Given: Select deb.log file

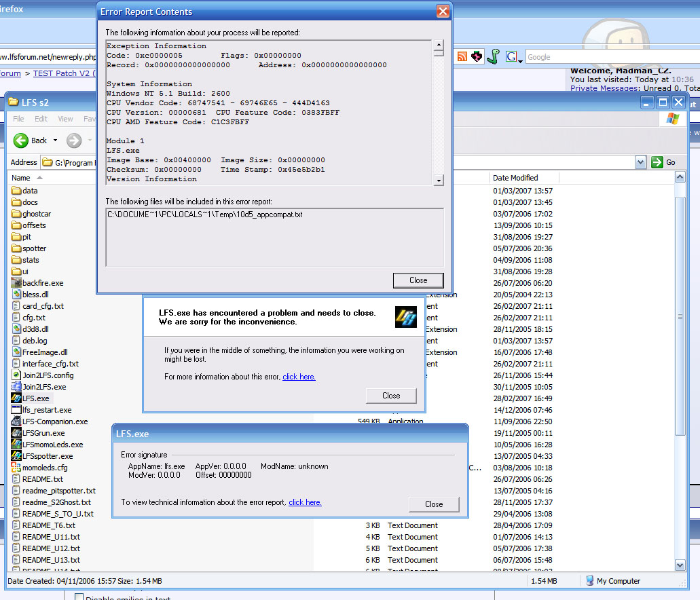Looking at the screenshot, I should [x=29, y=341].
